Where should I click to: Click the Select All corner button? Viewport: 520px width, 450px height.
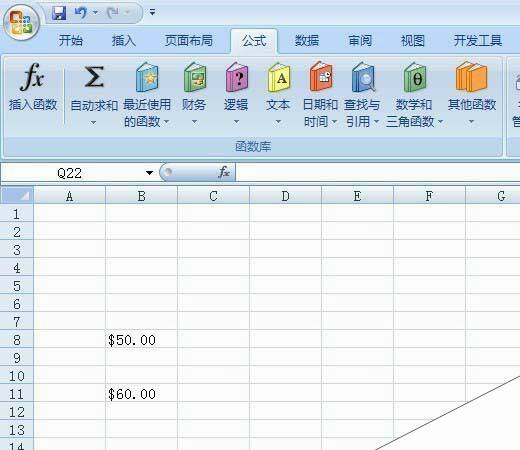[x=17, y=196]
